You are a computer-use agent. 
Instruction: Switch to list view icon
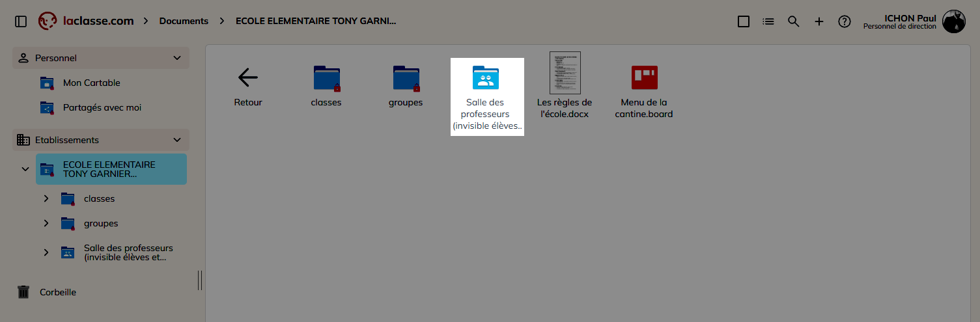(768, 21)
